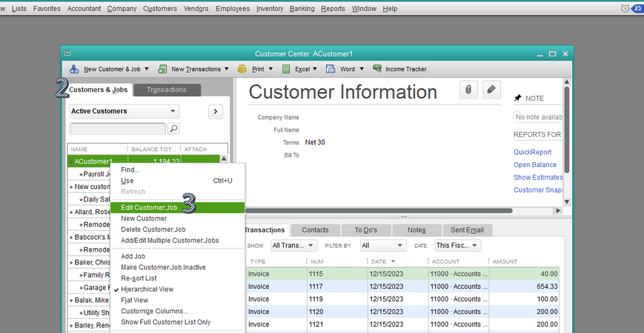The height and width of the screenshot is (333, 644).
Task: Choose Delete Customer:Job in context menu
Action: click(153, 229)
